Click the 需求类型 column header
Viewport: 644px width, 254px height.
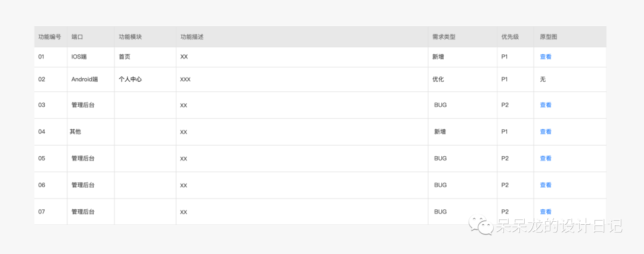point(444,37)
